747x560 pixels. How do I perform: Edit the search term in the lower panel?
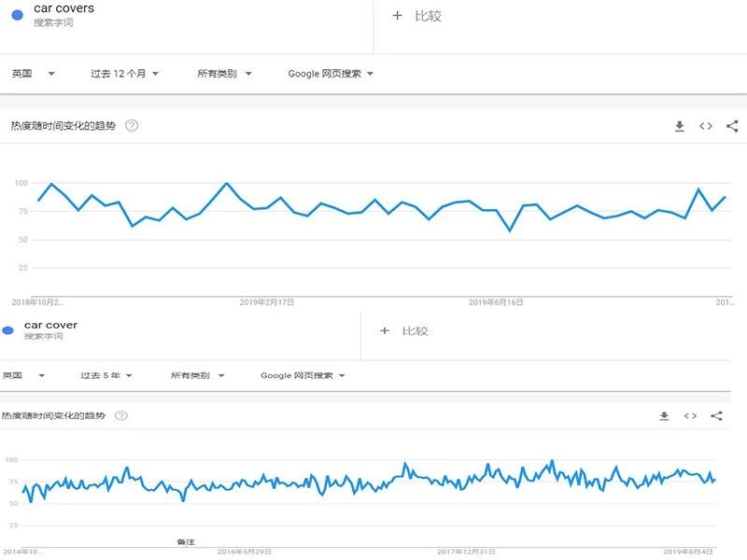[50, 325]
